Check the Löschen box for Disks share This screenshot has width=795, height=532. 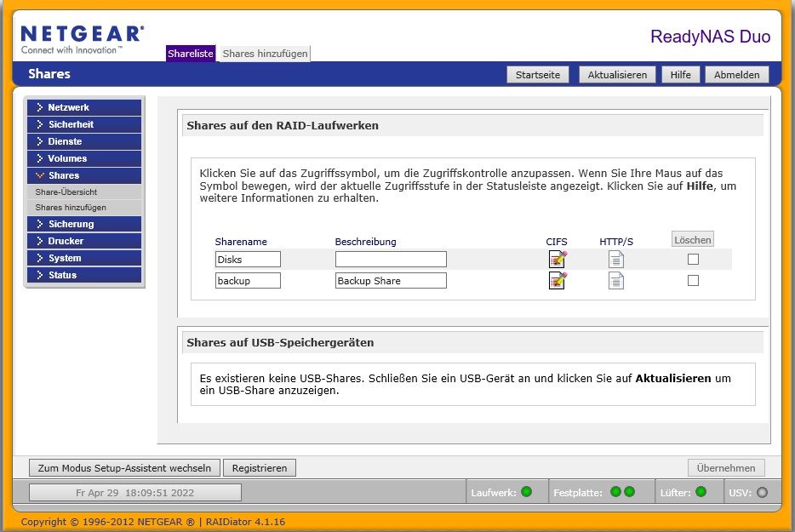click(693, 259)
